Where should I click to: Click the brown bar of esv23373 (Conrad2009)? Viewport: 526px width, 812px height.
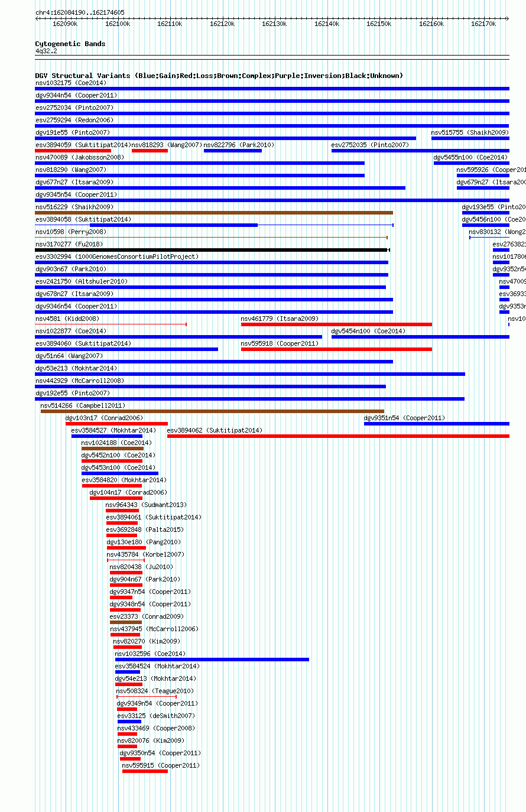tap(126, 622)
